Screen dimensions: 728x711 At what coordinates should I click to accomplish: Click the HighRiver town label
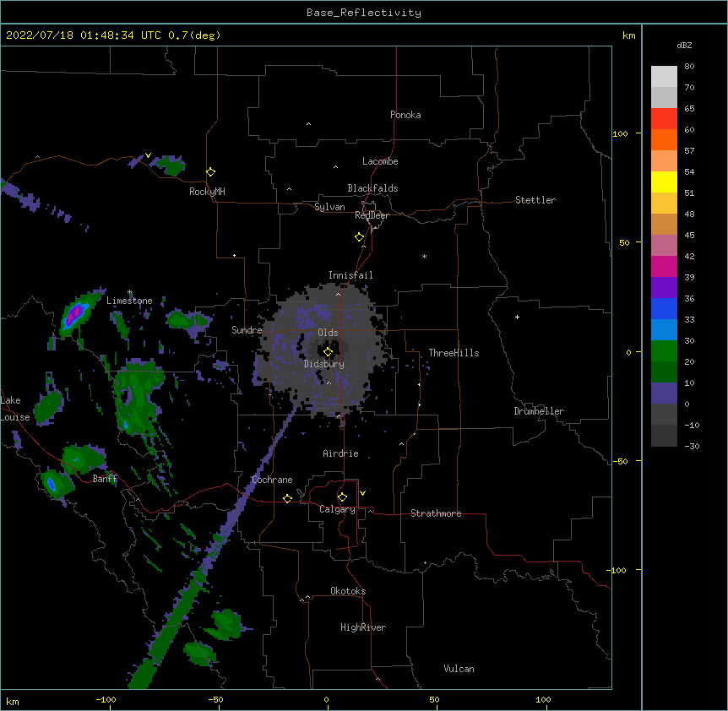coord(363,627)
